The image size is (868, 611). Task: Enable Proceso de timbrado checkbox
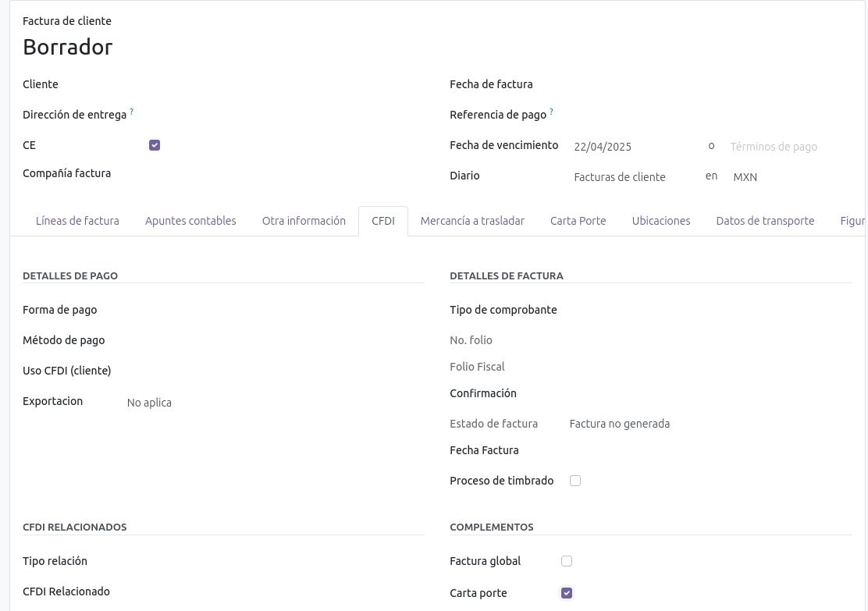click(x=575, y=481)
